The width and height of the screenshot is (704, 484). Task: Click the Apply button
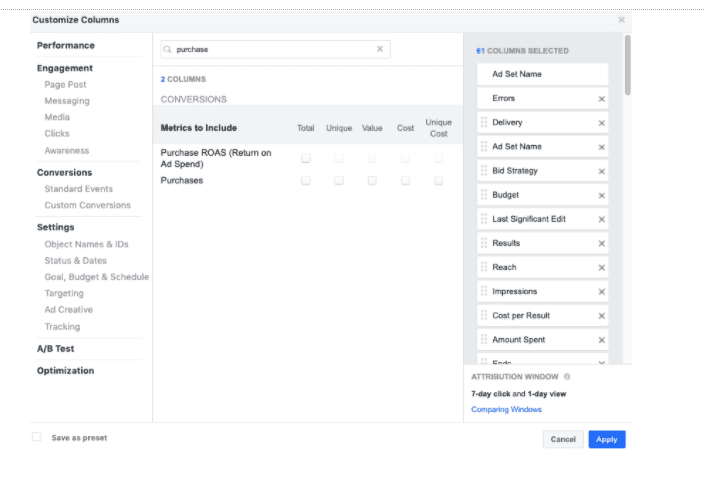(606, 439)
